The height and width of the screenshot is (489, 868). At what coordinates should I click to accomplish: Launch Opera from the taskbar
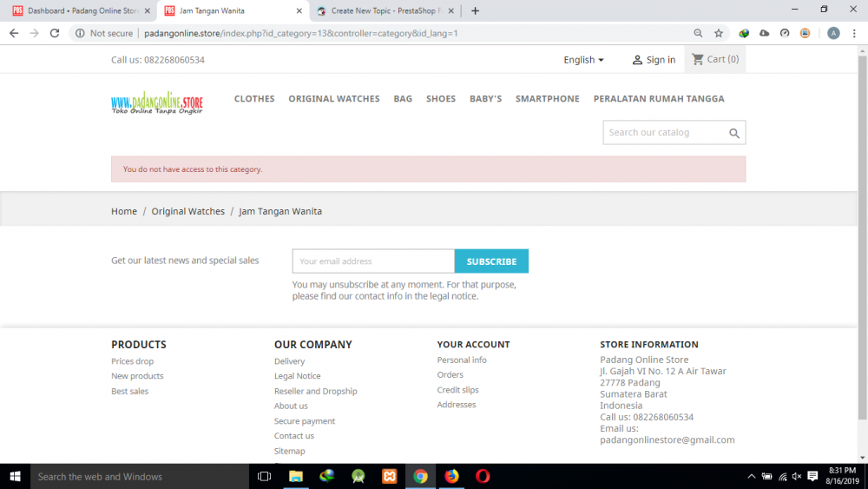point(483,476)
